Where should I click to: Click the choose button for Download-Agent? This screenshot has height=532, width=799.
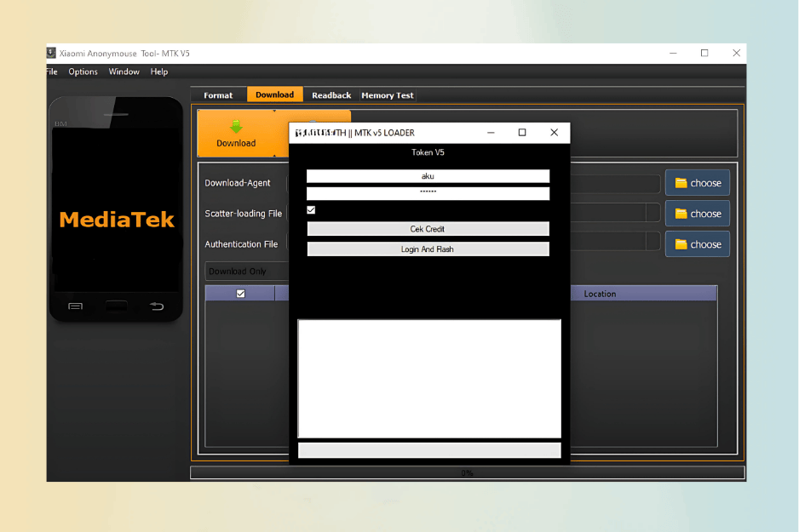tap(698, 183)
